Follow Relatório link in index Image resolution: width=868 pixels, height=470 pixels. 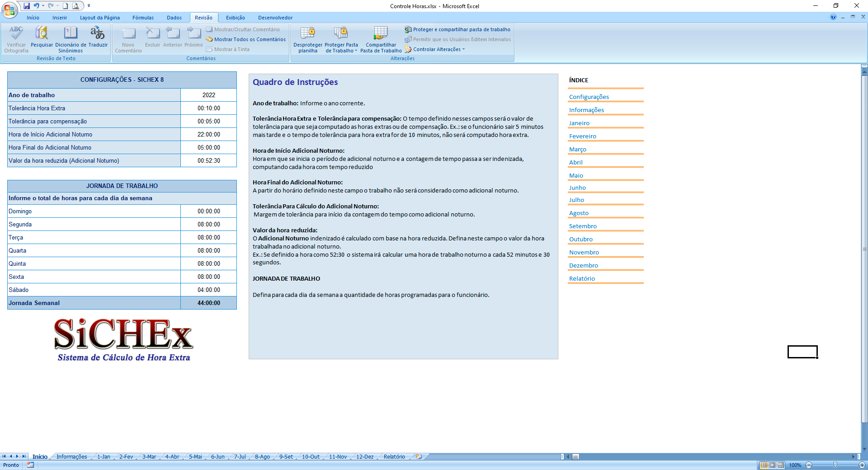click(582, 278)
